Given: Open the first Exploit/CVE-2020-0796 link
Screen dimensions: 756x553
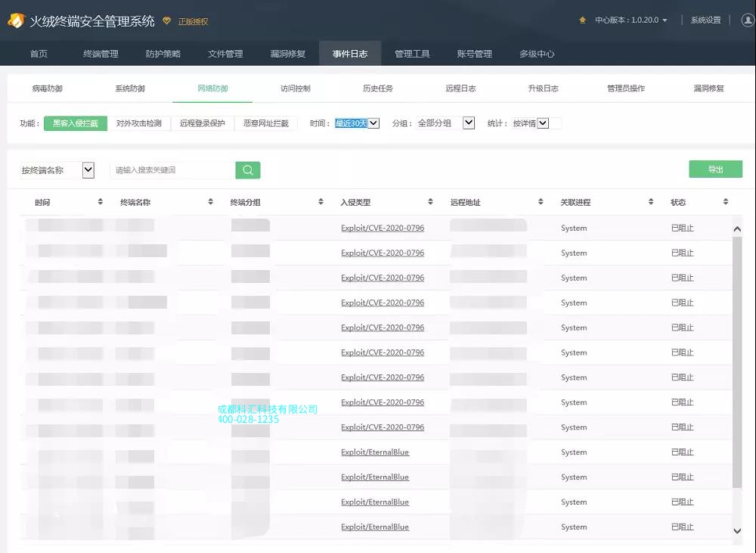Looking at the screenshot, I should tap(383, 228).
